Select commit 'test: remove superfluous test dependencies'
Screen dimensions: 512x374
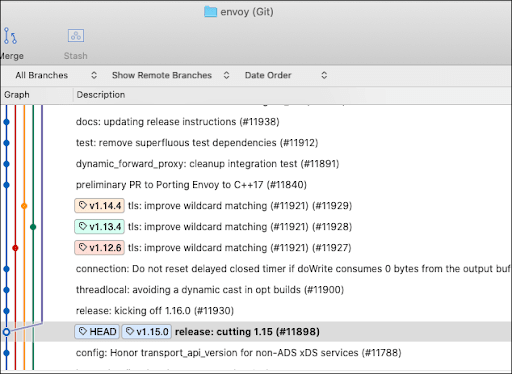point(197,143)
